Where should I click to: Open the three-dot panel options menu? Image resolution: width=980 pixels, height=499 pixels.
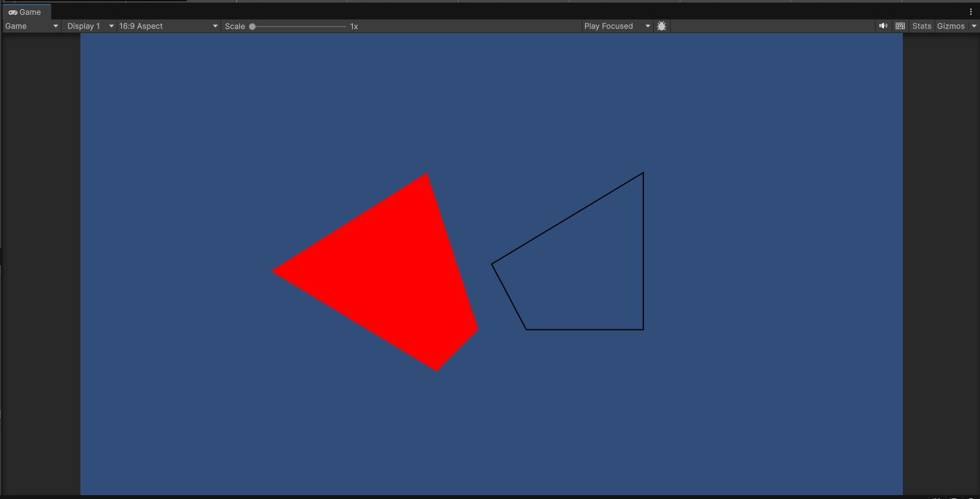(x=971, y=12)
